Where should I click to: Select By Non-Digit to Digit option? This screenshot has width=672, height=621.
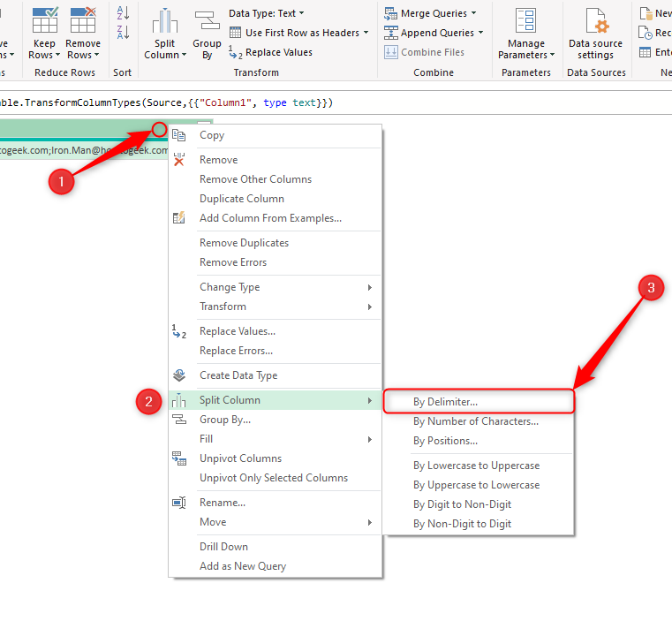click(x=479, y=524)
